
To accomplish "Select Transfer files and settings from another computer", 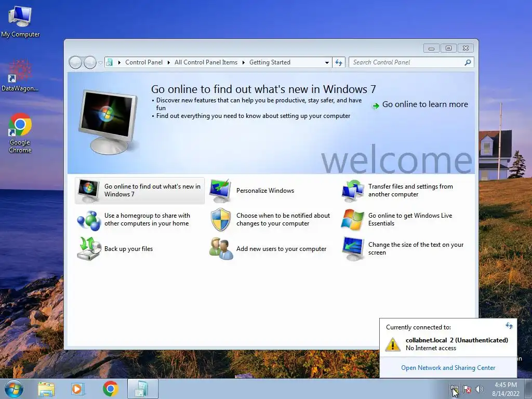I will tap(410, 190).
